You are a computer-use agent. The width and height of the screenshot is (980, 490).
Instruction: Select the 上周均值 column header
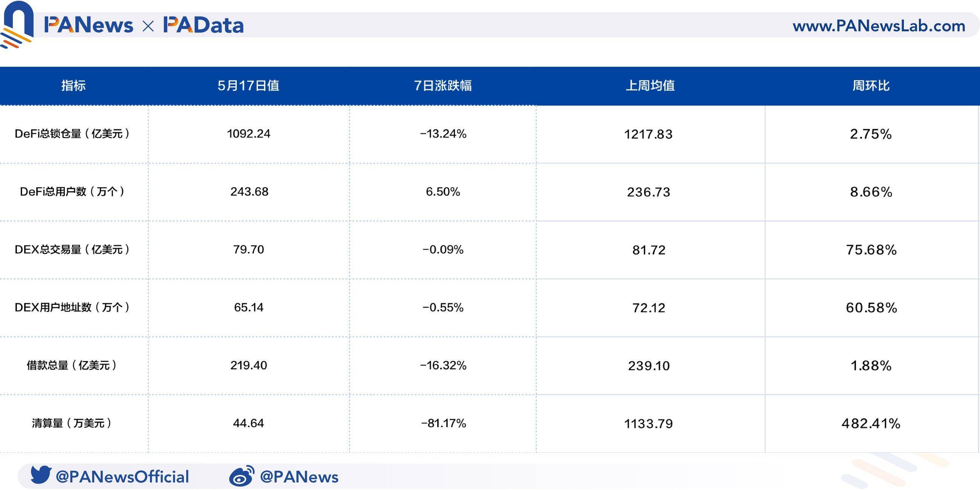click(x=650, y=86)
